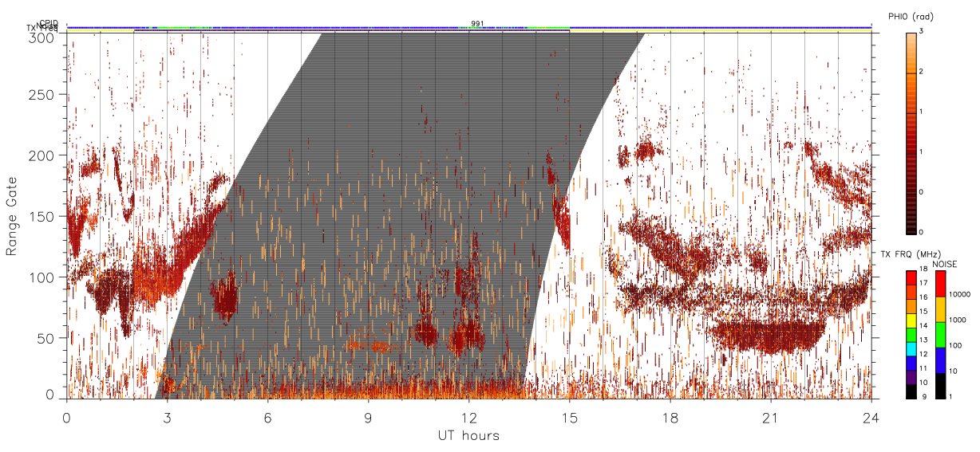The width and height of the screenshot is (980, 452).
Task: Select the blue NOISE swatch between 10 and 100
Action: 940,360
